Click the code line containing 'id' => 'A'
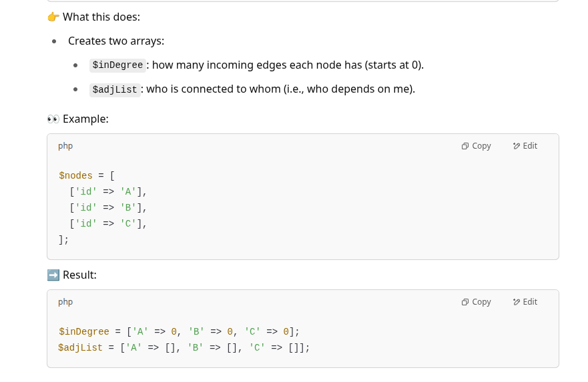Image resolution: width=588 pixels, height=382 pixels. click(x=108, y=192)
